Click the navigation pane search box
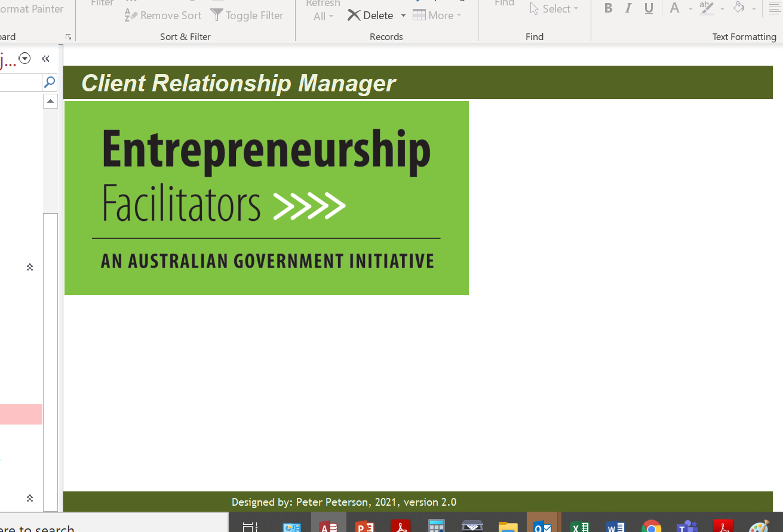 [x=20, y=82]
